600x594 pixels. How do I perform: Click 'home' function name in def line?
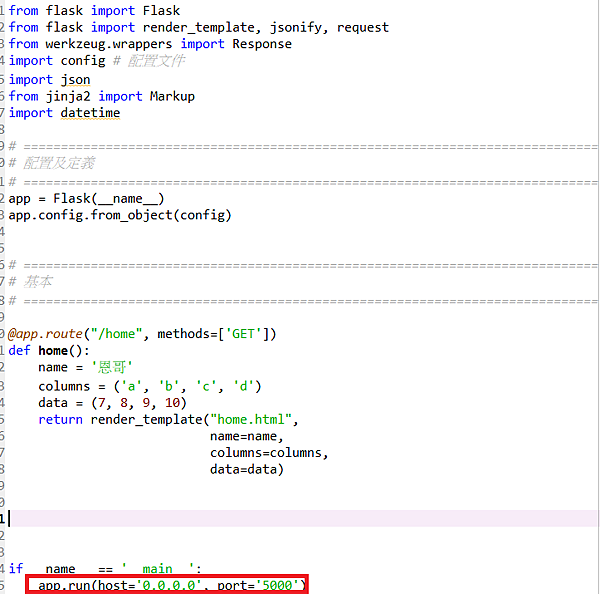pos(53,351)
